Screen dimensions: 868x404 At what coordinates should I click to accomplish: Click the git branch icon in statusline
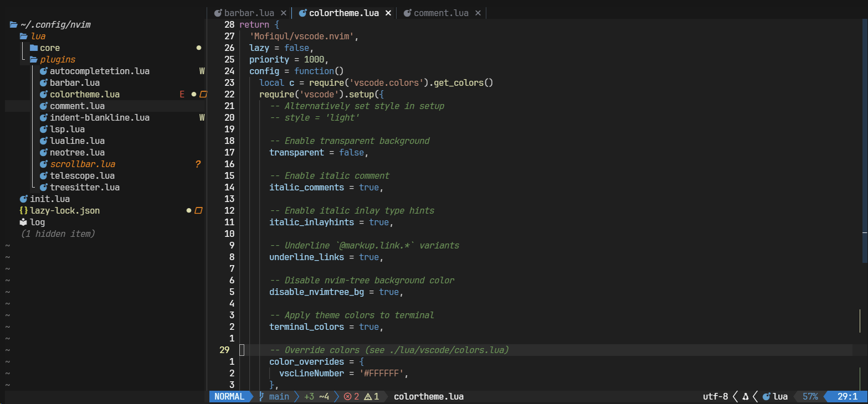[x=262, y=397]
